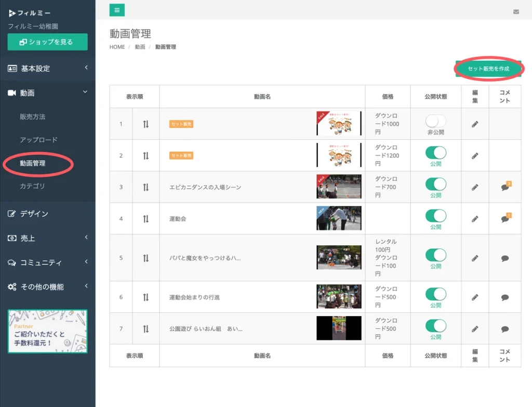The height and width of the screenshot is (407, 532).
Task: Click the HOME breadcrumb link
Action: [117, 47]
